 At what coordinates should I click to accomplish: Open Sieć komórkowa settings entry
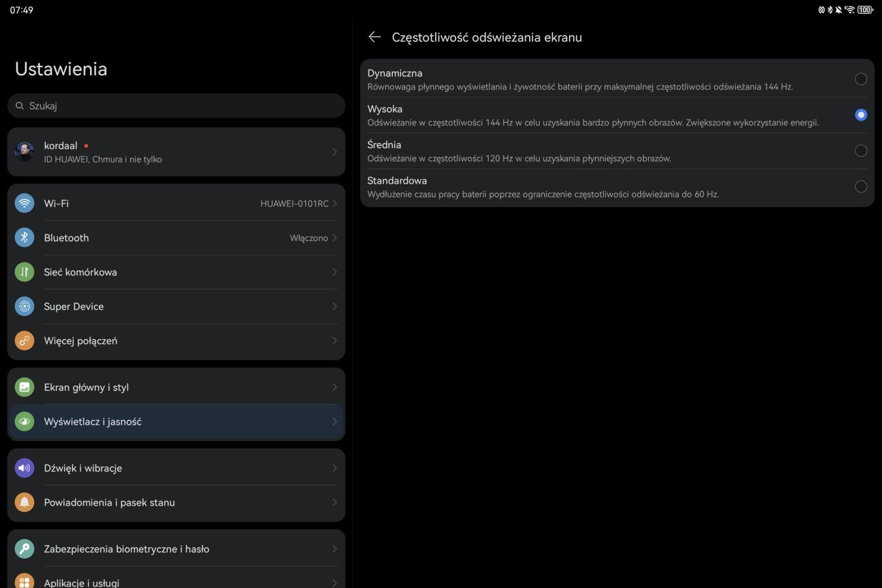coord(176,272)
